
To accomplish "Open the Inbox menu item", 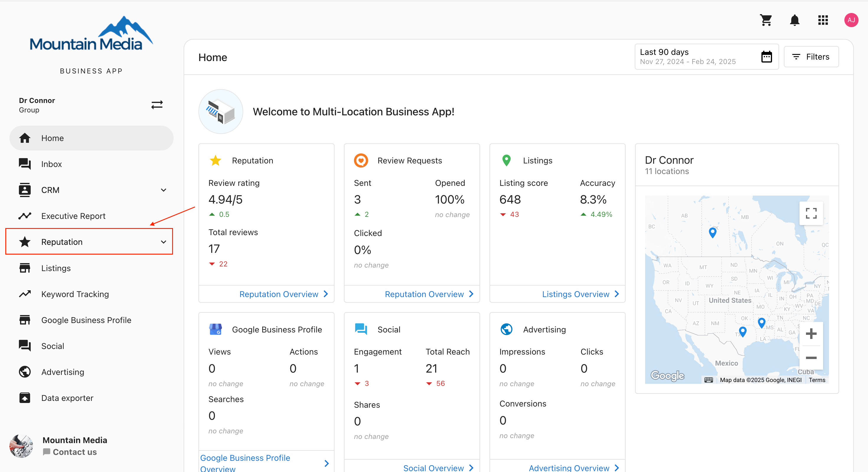I will [91, 164].
